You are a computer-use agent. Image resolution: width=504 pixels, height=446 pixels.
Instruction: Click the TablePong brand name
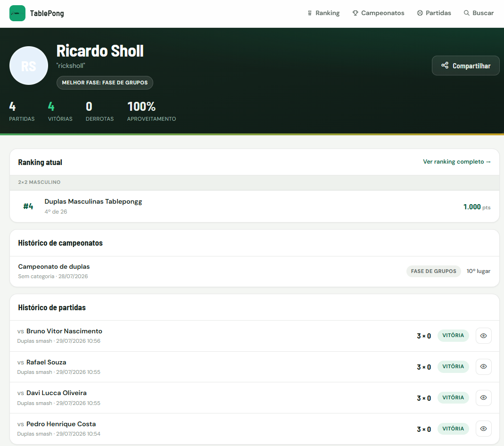pyautogui.click(x=47, y=14)
